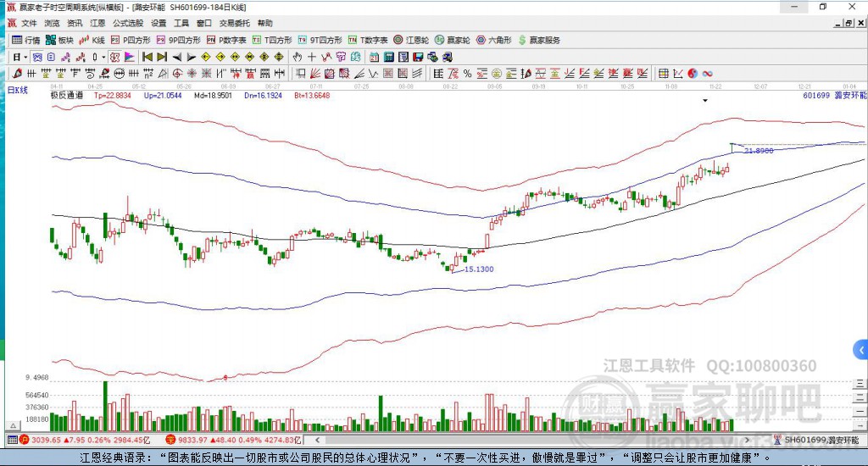
Task: Expand the 0 value dropdown arrow
Action: 103,57
